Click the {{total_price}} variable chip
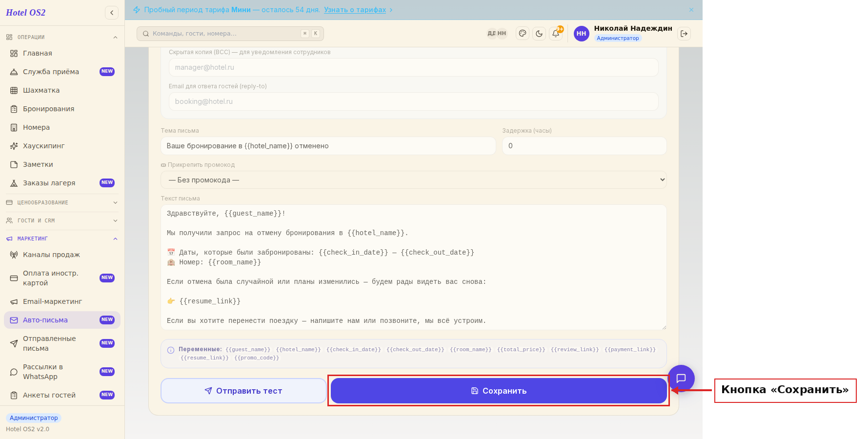The width and height of the screenshot is (868, 439). 521,350
